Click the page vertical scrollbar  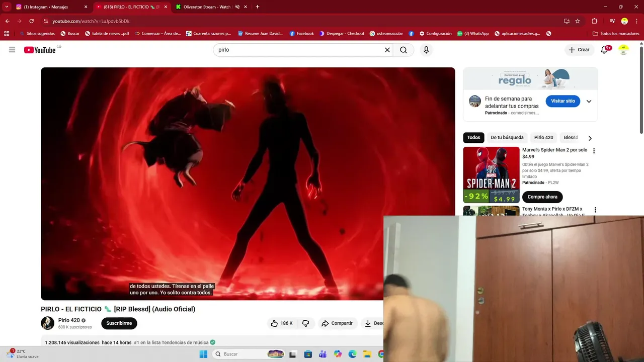641,90
